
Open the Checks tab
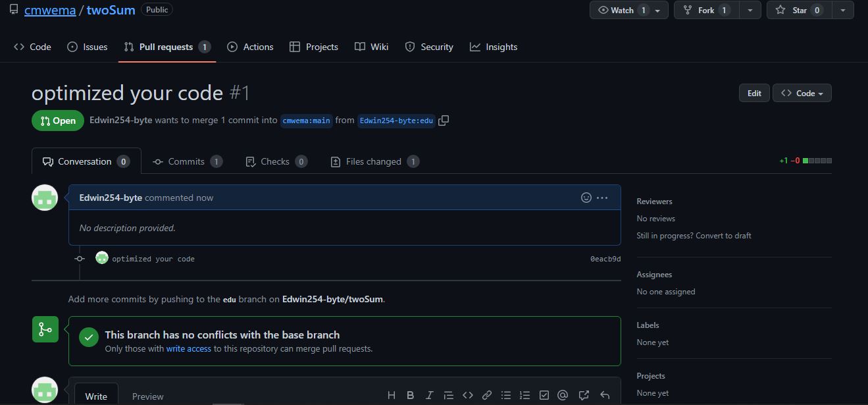tap(276, 161)
